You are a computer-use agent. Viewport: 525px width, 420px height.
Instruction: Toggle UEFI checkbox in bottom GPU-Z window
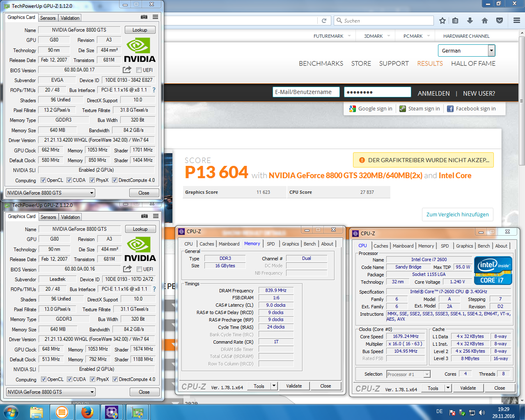click(x=140, y=269)
